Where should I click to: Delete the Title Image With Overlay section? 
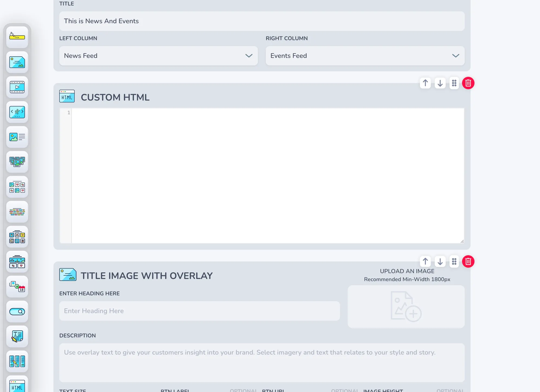pos(468,261)
